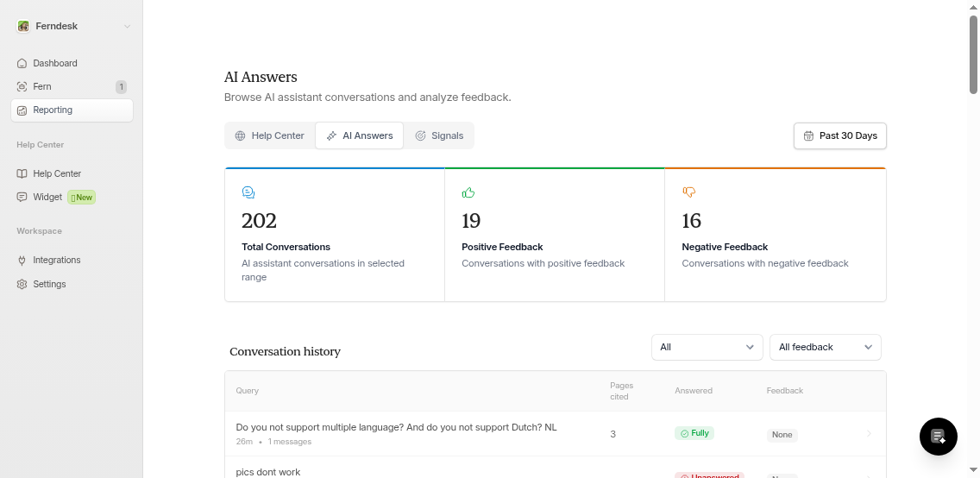Image resolution: width=980 pixels, height=478 pixels.
Task: Click the 19 positive feedback value
Action: pyautogui.click(x=471, y=221)
